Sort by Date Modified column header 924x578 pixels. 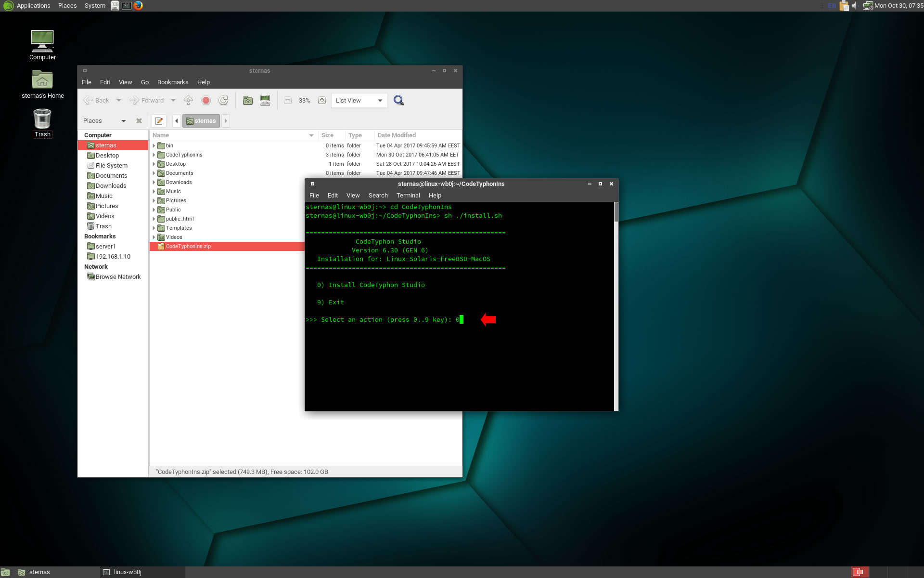[x=418, y=135]
